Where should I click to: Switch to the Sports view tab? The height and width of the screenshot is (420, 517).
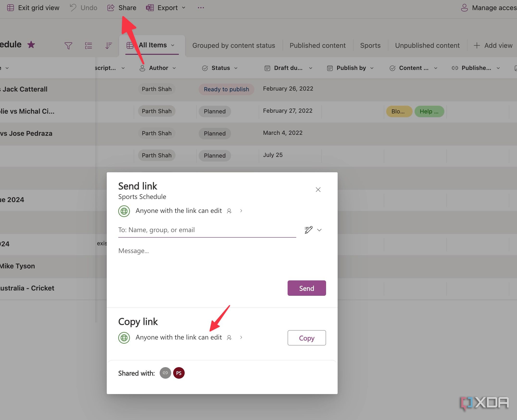[x=370, y=45]
